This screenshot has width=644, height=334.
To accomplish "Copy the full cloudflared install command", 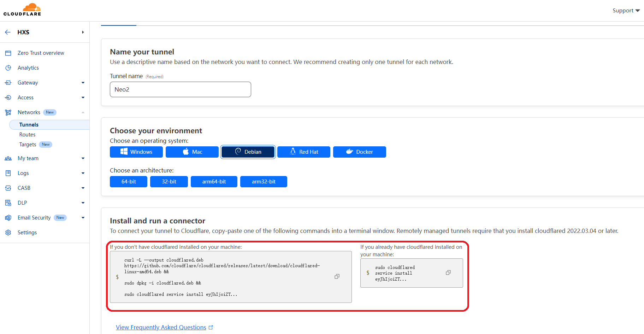I will [x=337, y=276].
